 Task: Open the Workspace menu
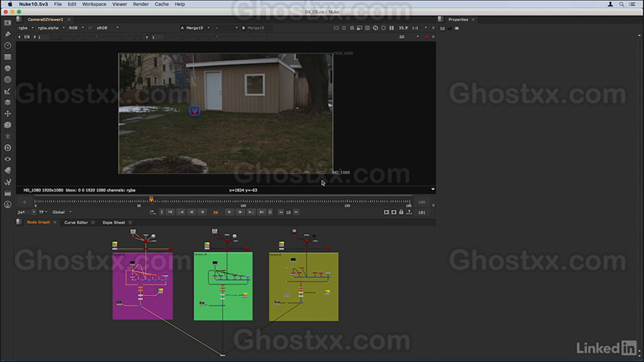pyautogui.click(x=94, y=4)
